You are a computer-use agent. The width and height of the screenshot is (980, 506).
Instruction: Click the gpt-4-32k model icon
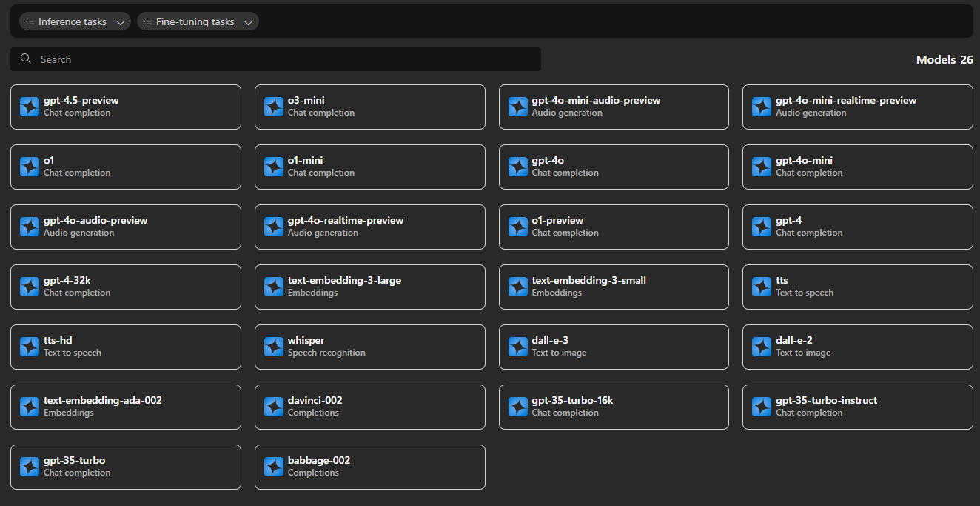30,287
